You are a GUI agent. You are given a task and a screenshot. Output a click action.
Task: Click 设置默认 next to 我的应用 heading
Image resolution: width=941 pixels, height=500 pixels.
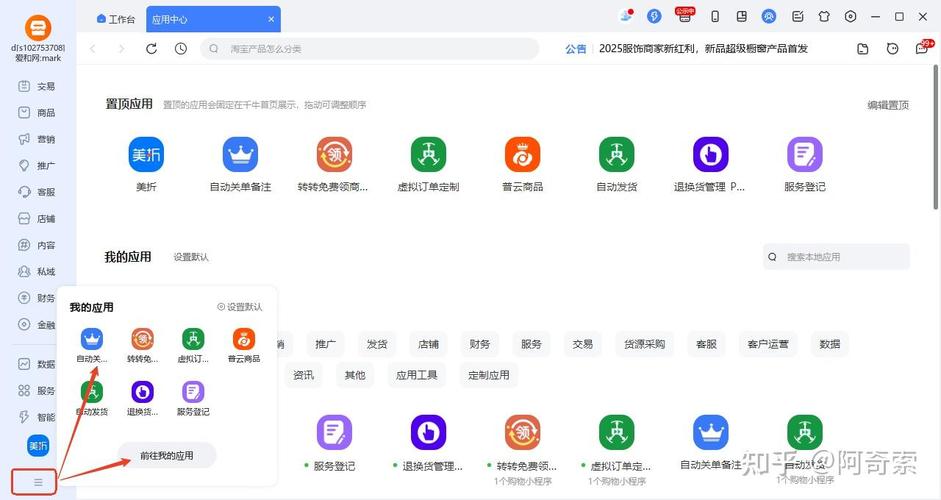[191, 257]
